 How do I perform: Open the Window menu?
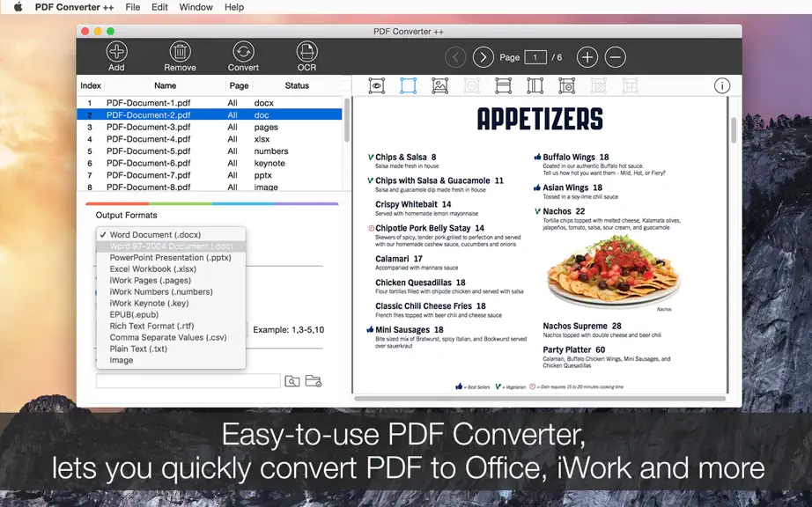tap(196, 7)
